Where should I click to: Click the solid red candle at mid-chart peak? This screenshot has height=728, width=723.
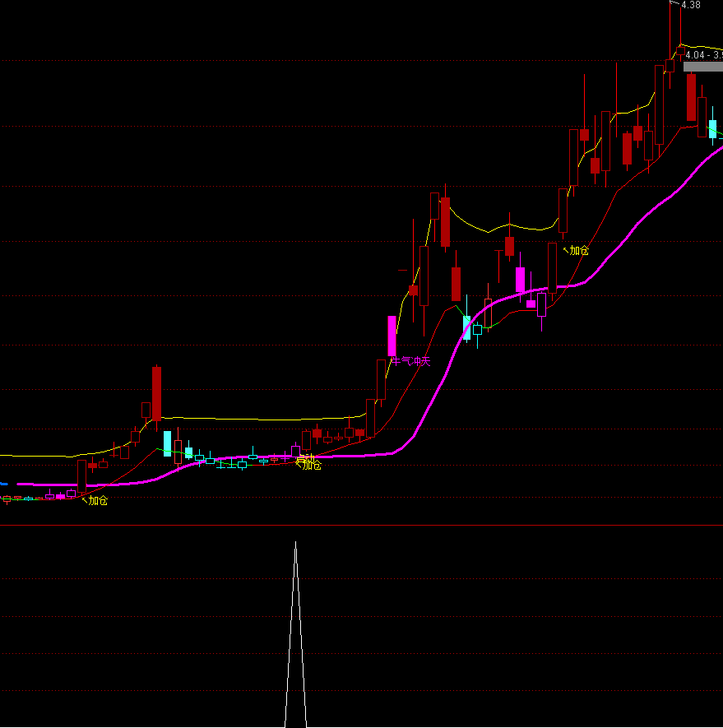tap(445, 222)
